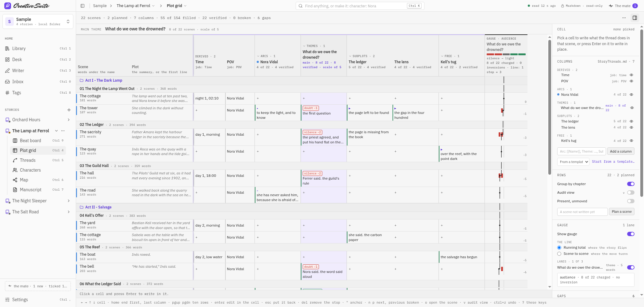The height and width of the screenshot is (307, 644).
Task: Open the three-dot overflow menu above grid
Action: point(624,18)
